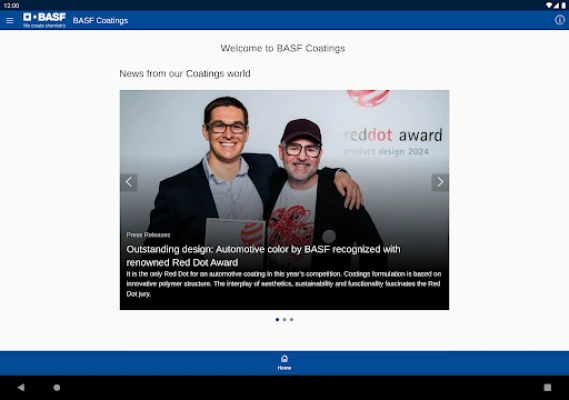Check the battery status icon

coord(564,5)
